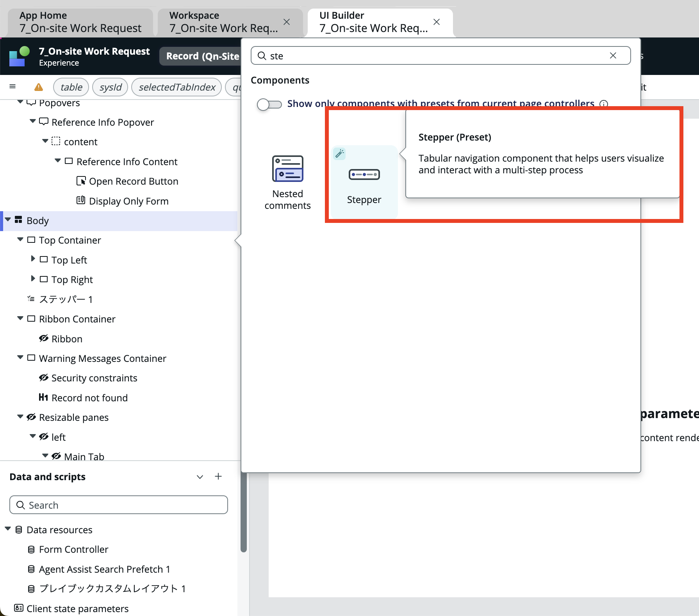The image size is (699, 616).
Task: Toggle show only components with presets
Action: [269, 104]
